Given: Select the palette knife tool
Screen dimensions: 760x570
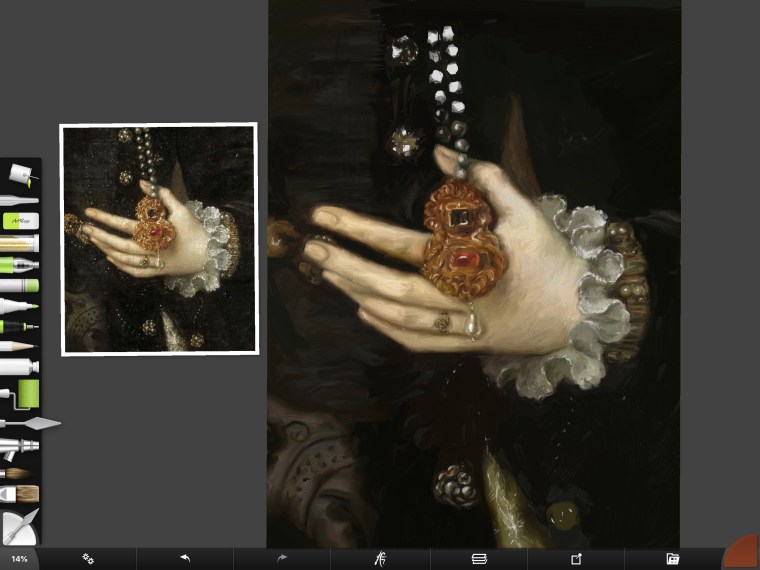Looking at the screenshot, I should [30, 424].
